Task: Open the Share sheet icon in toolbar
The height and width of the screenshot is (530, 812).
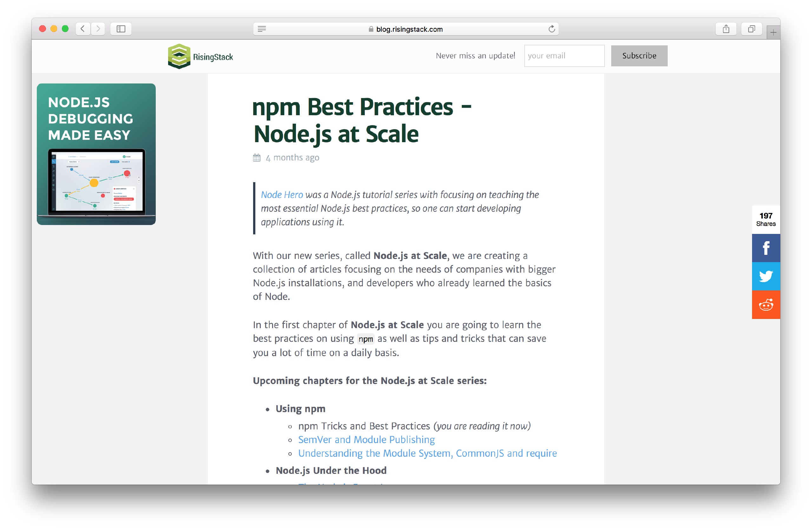Action: pyautogui.click(x=726, y=29)
